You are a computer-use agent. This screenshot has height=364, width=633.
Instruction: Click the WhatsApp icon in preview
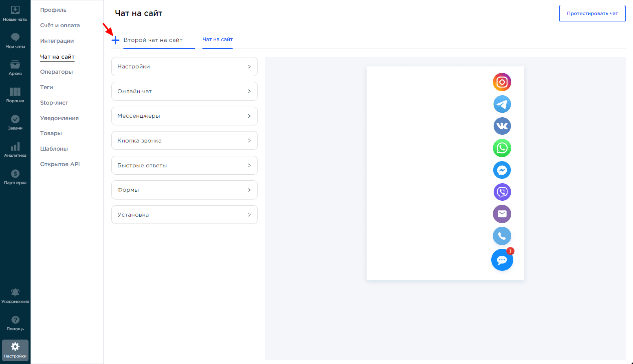502,148
